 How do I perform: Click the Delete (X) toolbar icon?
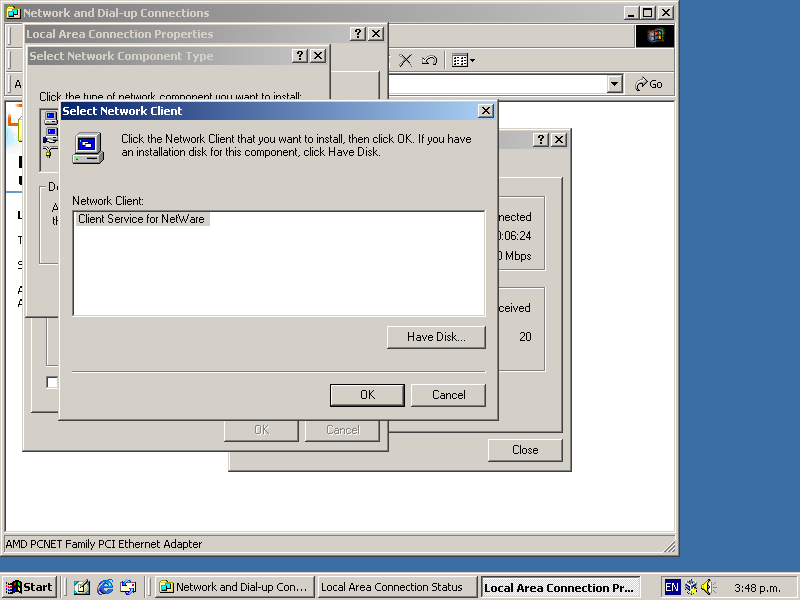click(x=405, y=60)
